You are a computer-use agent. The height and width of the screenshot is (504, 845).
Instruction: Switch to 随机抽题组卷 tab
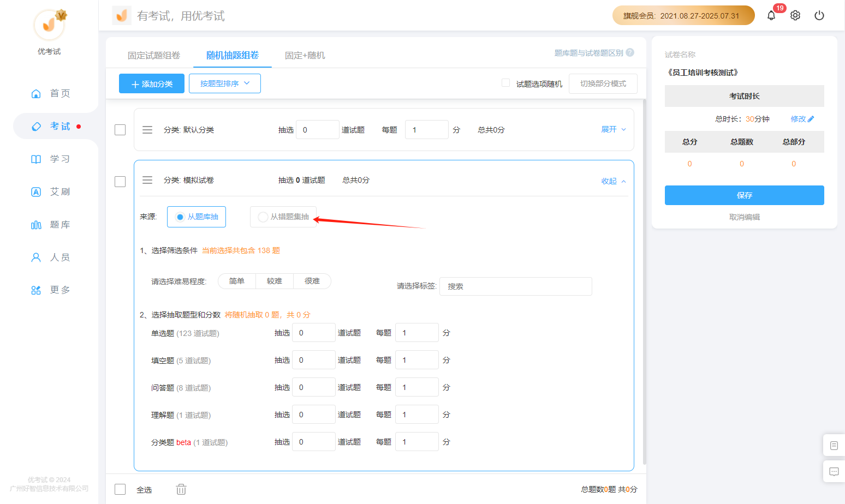pyautogui.click(x=233, y=55)
